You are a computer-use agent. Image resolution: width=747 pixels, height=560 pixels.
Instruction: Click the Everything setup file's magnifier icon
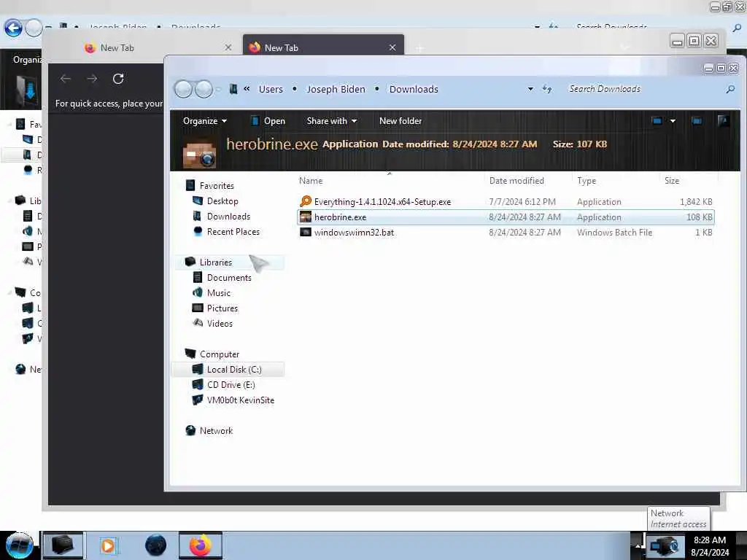point(306,201)
